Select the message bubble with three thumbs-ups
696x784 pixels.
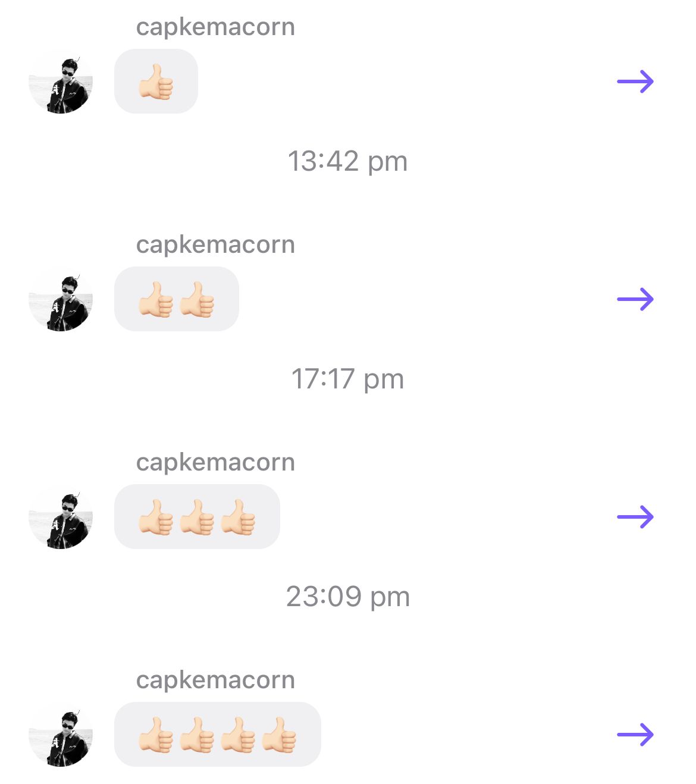tap(197, 517)
